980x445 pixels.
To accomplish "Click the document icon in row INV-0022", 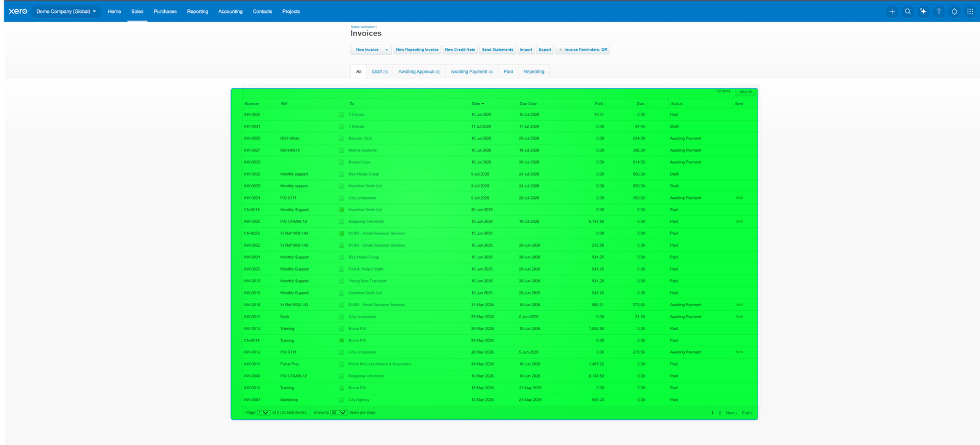I will click(x=341, y=245).
